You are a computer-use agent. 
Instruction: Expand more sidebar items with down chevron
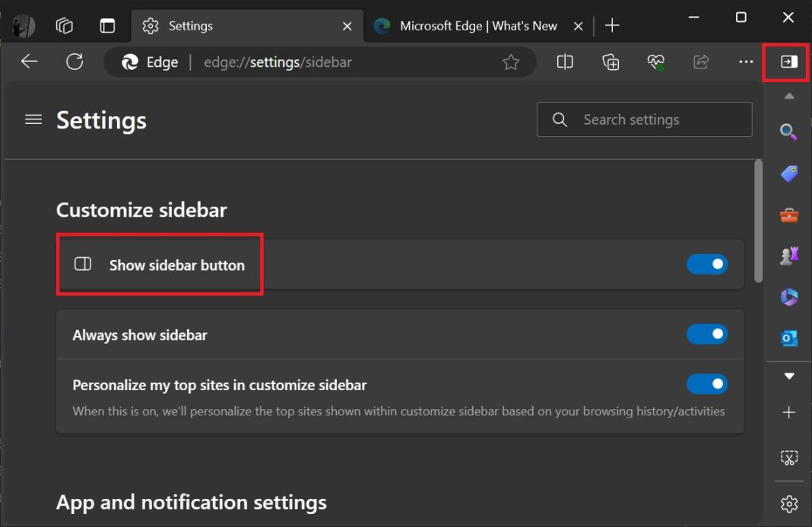(788, 375)
